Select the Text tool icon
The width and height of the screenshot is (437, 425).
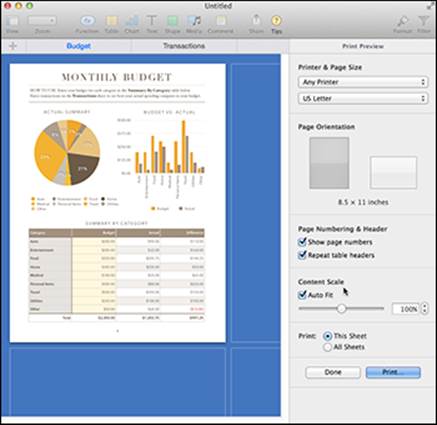(x=152, y=21)
